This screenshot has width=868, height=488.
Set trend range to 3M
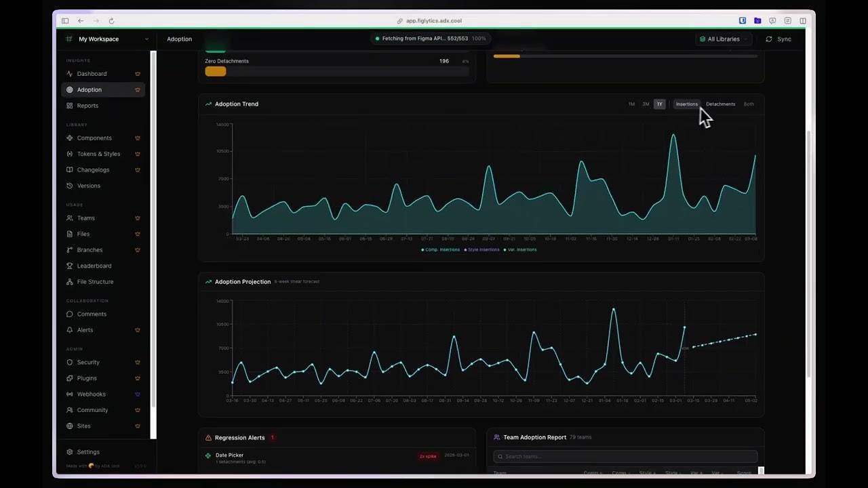pos(646,104)
